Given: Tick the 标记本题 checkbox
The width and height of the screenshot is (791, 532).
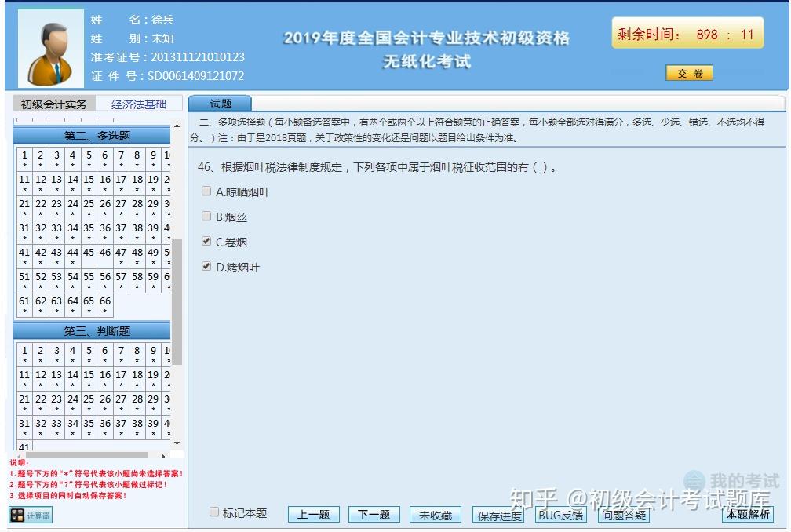Looking at the screenshot, I should click(214, 512).
